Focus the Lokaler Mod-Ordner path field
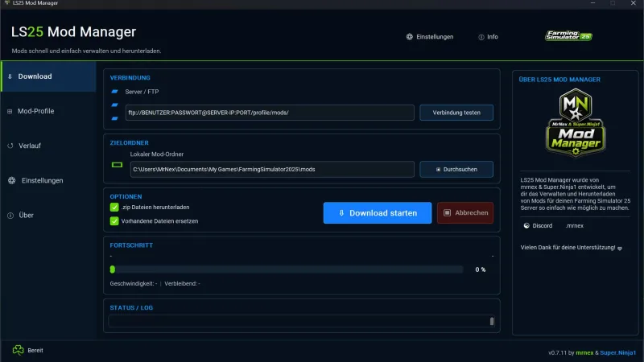 click(x=272, y=169)
